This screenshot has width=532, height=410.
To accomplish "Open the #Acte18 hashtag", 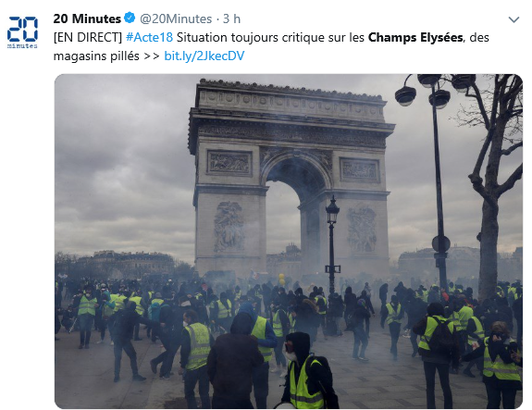I will pos(149,37).
